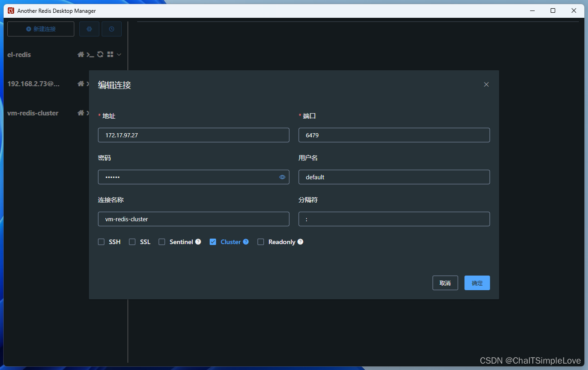588x370 pixels.
Task: Open the console for el-redis
Action: point(90,54)
